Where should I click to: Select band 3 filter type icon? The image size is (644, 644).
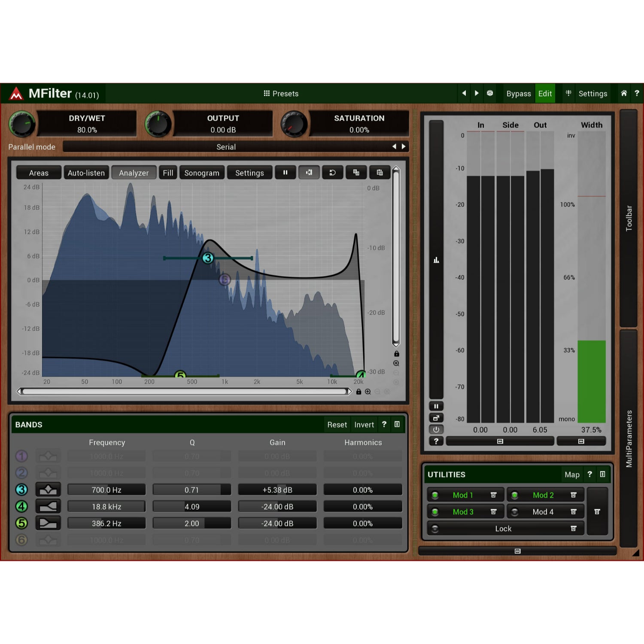[48, 489]
